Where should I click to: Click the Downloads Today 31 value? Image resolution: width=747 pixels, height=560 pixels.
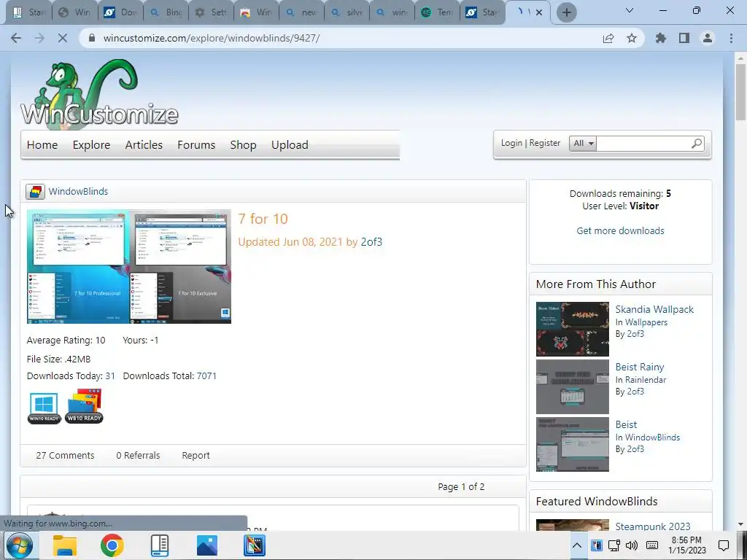click(x=110, y=376)
